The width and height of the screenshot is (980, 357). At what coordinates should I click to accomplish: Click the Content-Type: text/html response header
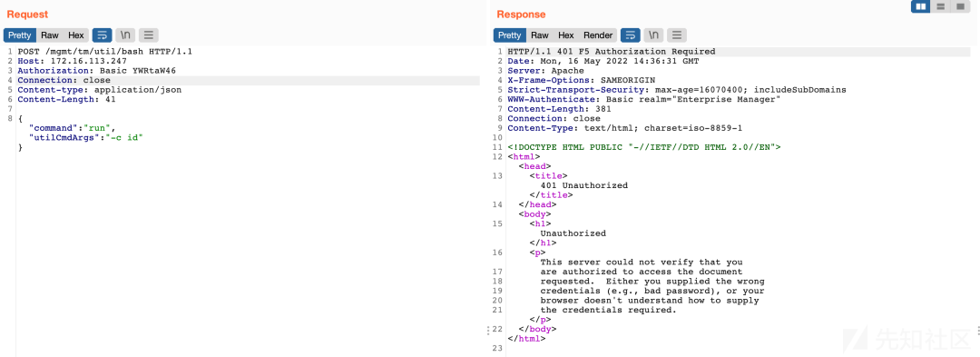pos(625,128)
